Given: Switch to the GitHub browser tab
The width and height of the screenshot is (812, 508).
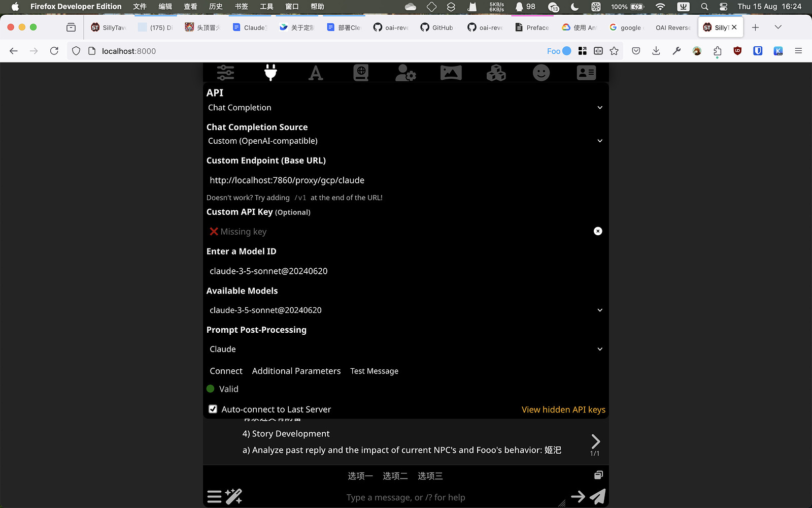Looking at the screenshot, I should coord(436,27).
